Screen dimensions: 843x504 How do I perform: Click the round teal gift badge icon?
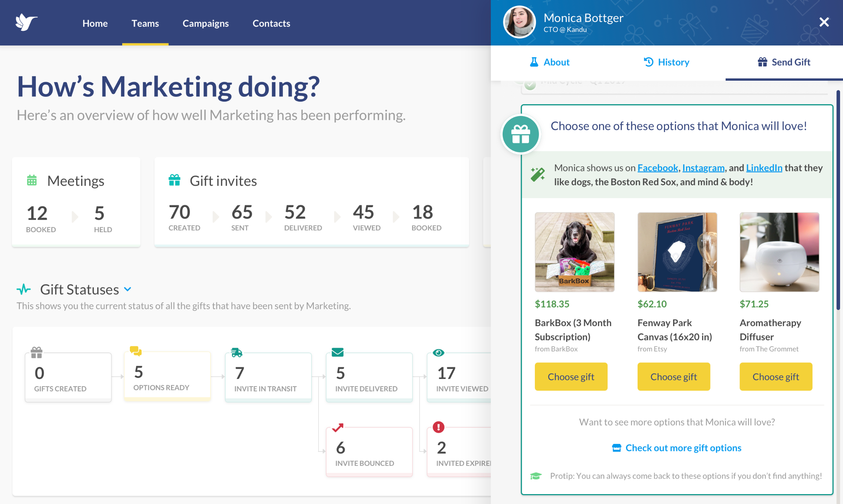pyautogui.click(x=521, y=134)
